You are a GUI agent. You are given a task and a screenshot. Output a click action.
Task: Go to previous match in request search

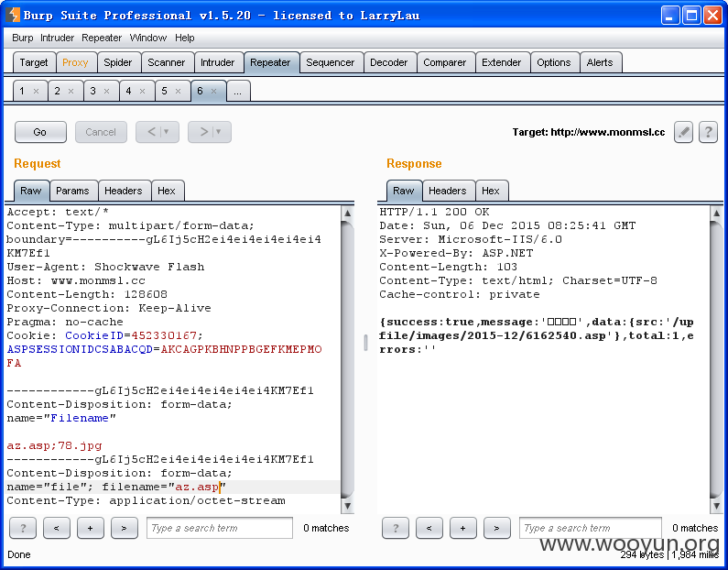coord(57,528)
